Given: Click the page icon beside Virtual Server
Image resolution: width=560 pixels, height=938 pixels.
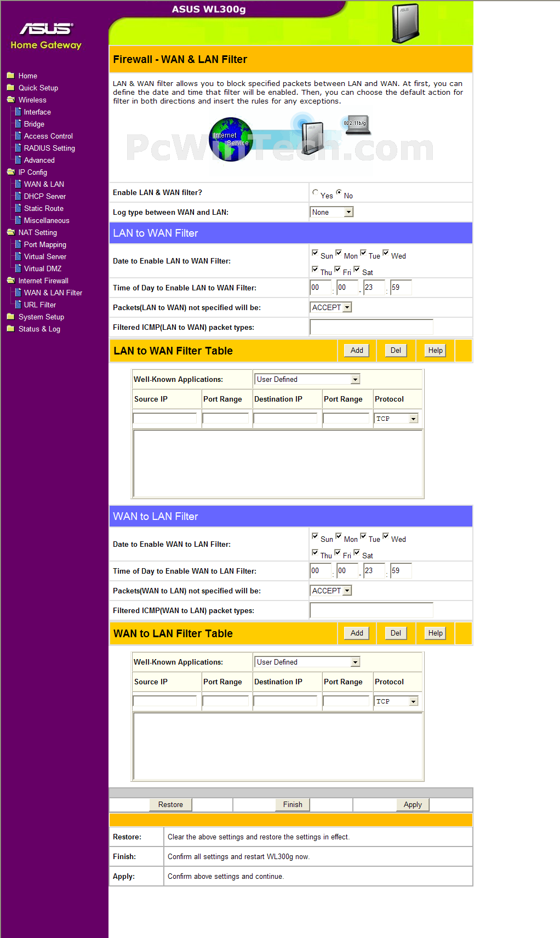Looking at the screenshot, I should (18, 256).
